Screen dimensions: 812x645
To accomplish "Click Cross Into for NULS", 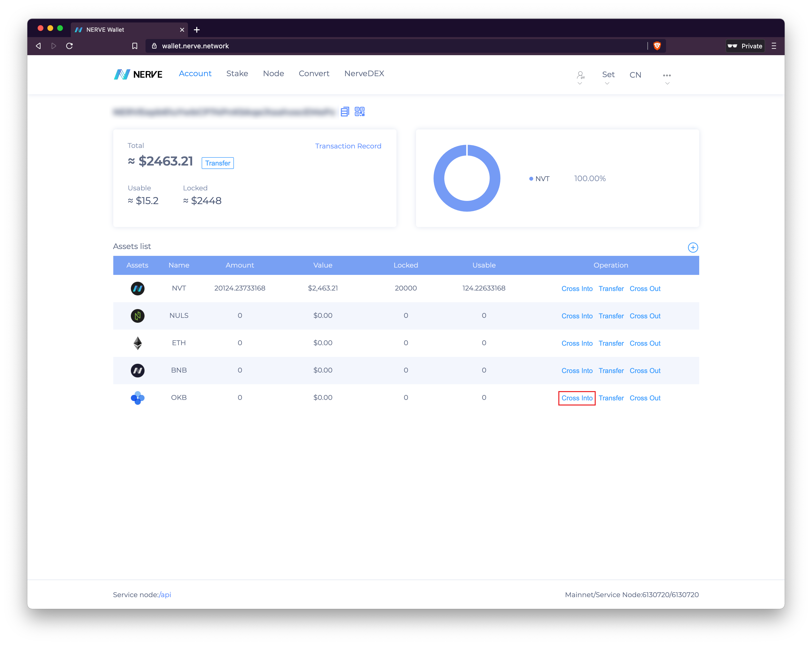I will coord(577,316).
